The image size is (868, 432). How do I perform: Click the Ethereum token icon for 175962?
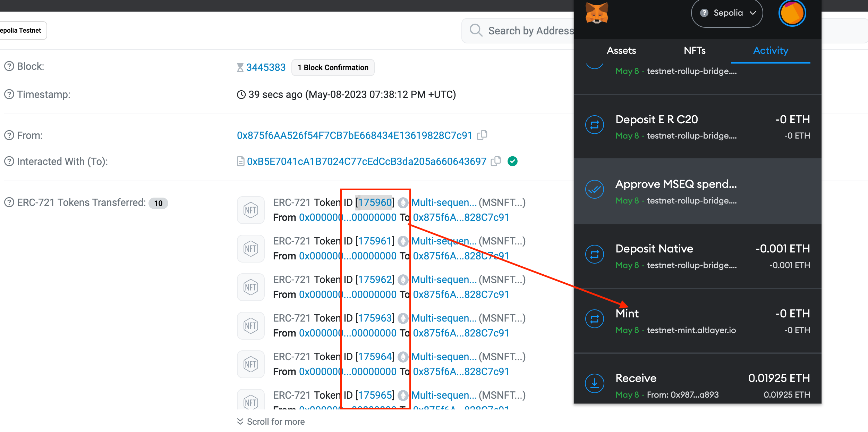[x=403, y=280]
